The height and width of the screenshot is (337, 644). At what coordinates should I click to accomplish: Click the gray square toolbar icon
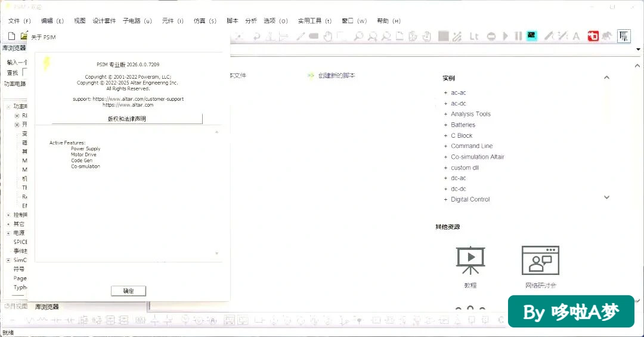click(x=443, y=36)
